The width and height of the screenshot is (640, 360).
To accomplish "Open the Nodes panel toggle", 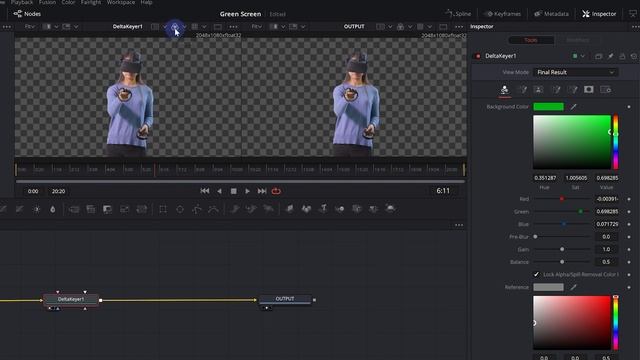I will (27, 14).
